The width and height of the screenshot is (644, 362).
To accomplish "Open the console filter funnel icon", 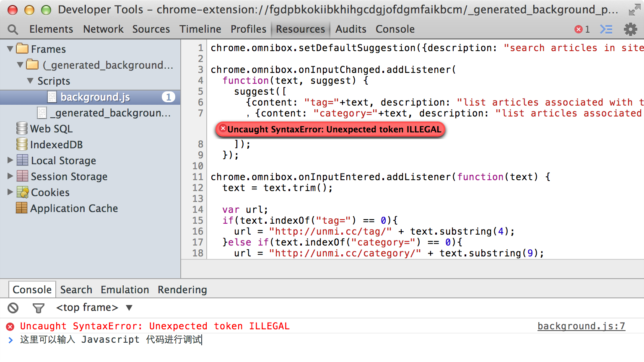I will pyautogui.click(x=38, y=308).
